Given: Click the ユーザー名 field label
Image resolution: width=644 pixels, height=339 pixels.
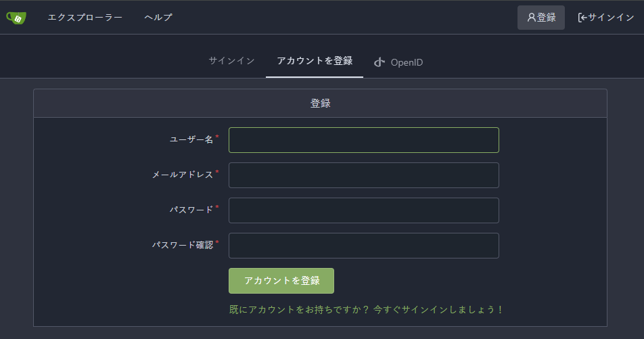Looking at the screenshot, I should (x=191, y=139).
